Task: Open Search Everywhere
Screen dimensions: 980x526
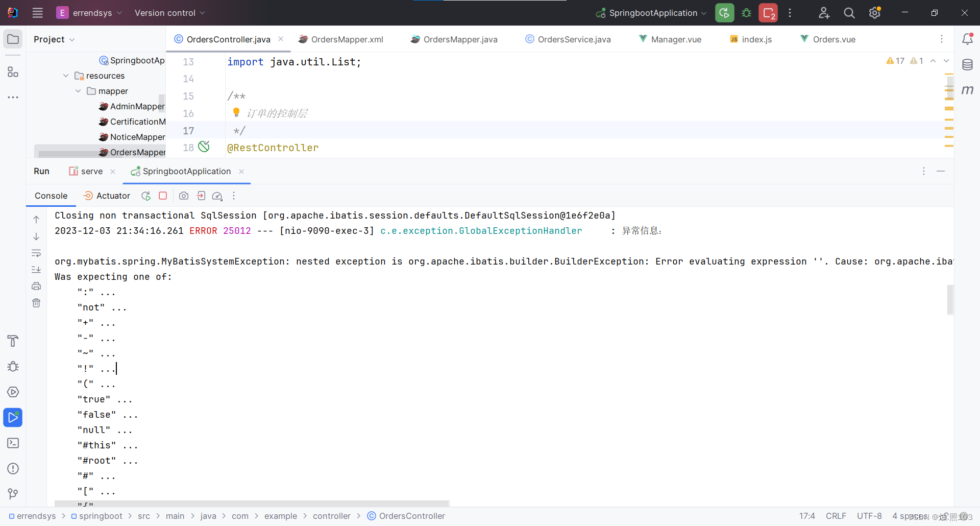Action: (849, 13)
